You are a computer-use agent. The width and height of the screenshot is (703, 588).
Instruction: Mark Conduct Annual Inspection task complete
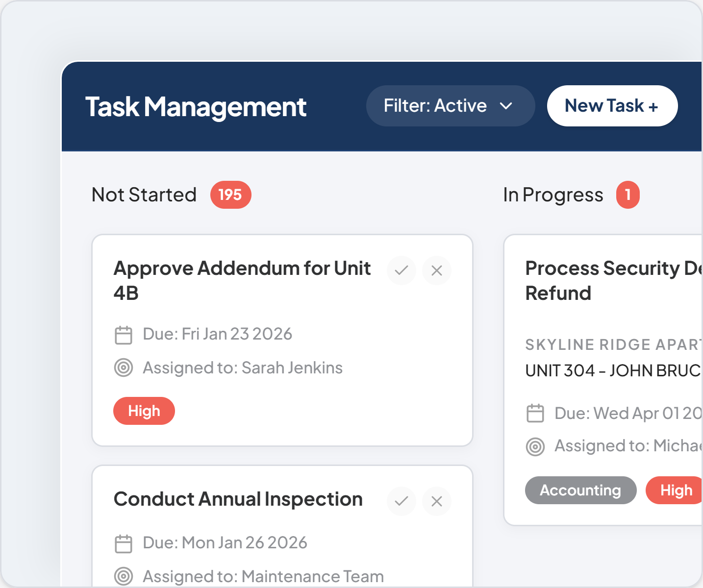point(401,501)
